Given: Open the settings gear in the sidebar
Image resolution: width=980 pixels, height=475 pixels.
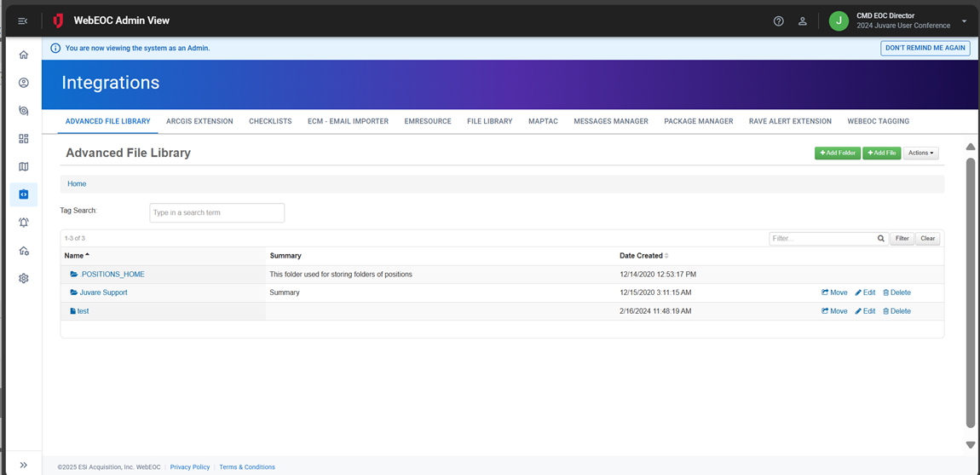Looking at the screenshot, I should tap(24, 278).
